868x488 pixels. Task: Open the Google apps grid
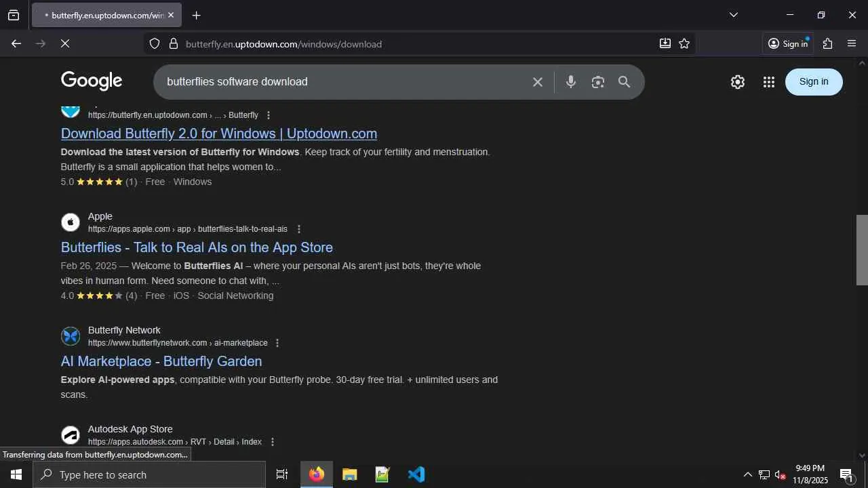tap(768, 82)
